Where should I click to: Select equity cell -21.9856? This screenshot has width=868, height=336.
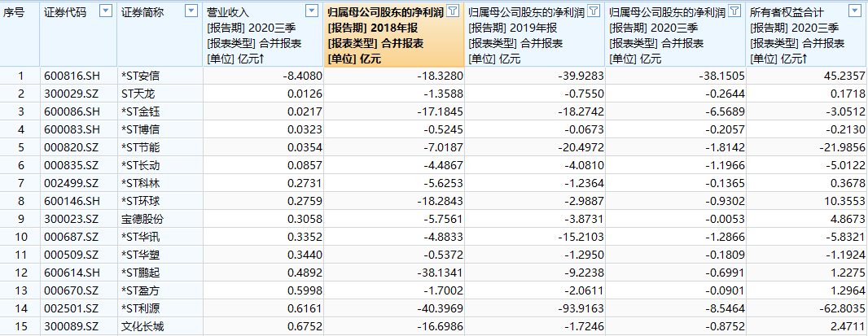tap(807, 148)
